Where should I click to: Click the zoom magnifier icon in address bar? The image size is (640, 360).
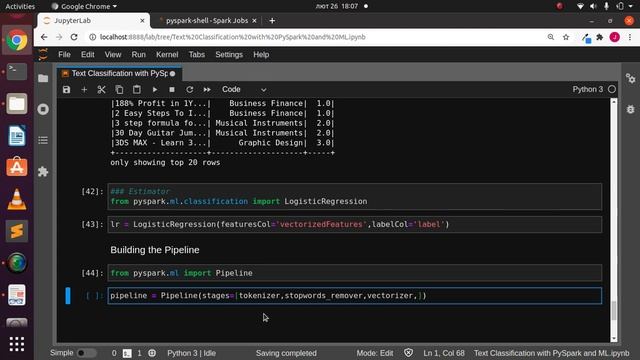point(551,37)
